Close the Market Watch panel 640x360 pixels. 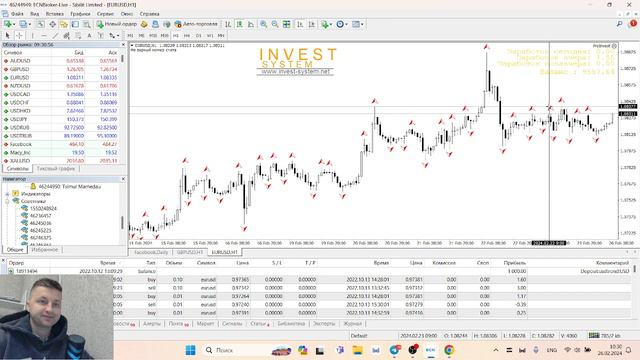(x=123, y=44)
